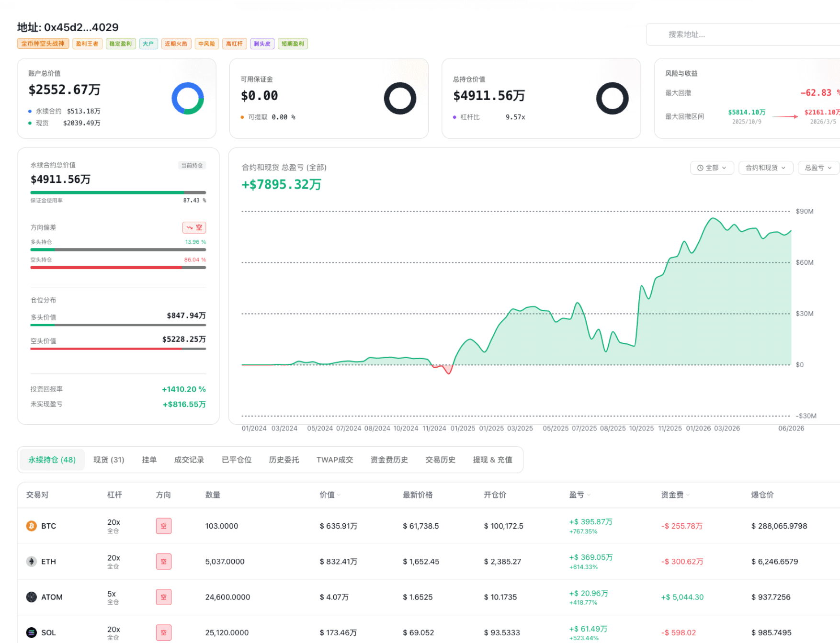Image resolution: width=840 pixels, height=643 pixels.
Task: Click the ATOM funding fee +$ 5,044.30
Action: tap(682, 597)
